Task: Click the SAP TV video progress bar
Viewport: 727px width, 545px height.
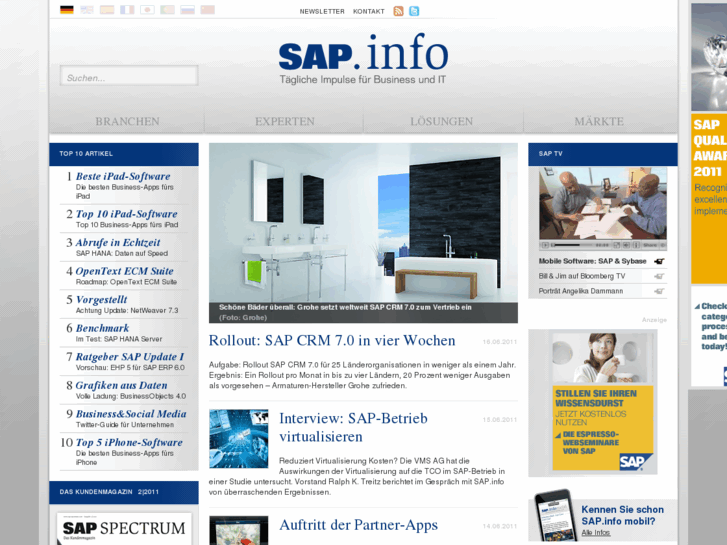Action: coord(572,245)
